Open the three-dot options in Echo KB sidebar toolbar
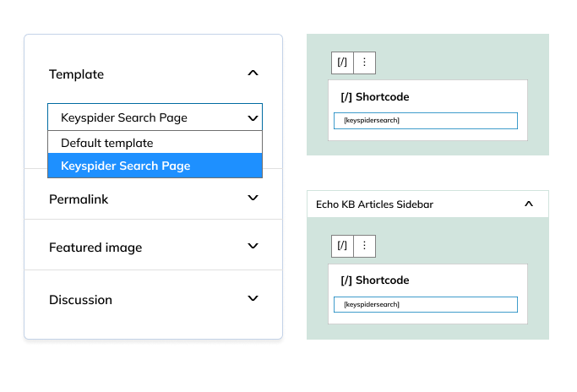The height and width of the screenshot is (392, 577). click(364, 246)
